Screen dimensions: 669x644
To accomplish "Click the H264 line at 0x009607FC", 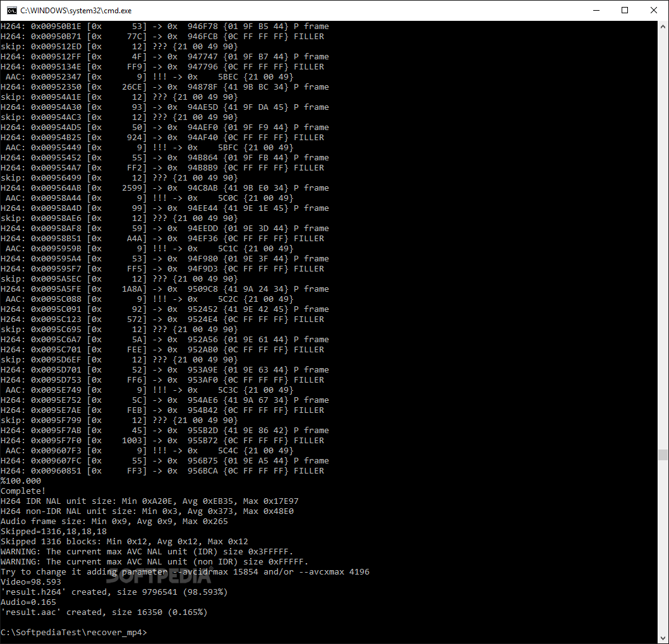I will pos(165,461).
